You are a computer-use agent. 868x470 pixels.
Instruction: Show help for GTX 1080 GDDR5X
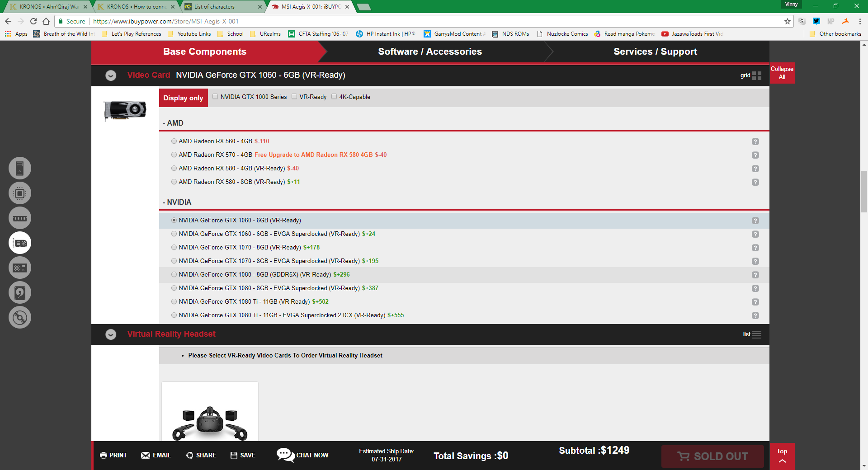point(755,275)
